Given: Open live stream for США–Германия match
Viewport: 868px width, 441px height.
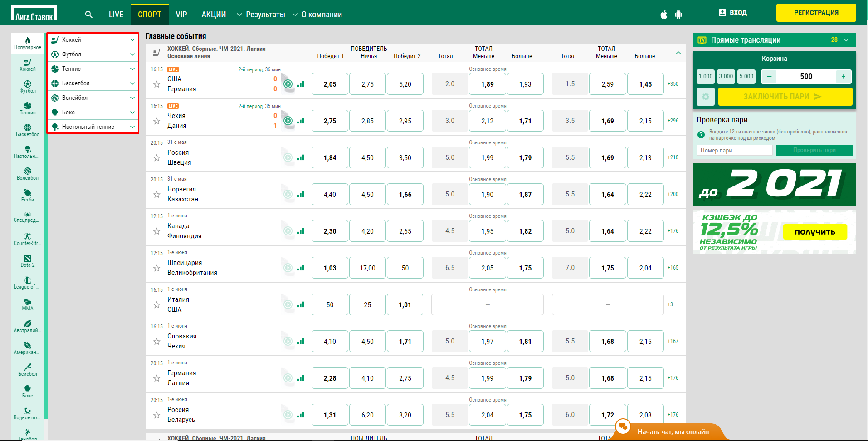Looking at the screenshot, I should 288,84.
